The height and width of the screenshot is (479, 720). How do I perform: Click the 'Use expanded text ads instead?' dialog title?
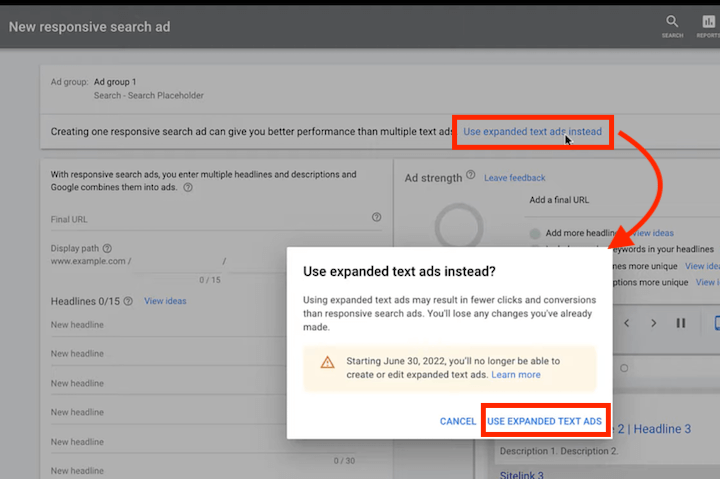click(399, 271)
